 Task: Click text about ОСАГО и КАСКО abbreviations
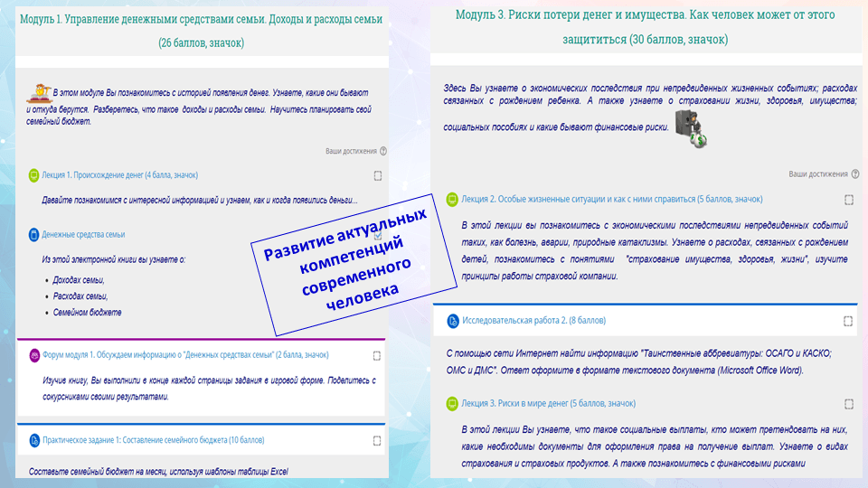639,361
